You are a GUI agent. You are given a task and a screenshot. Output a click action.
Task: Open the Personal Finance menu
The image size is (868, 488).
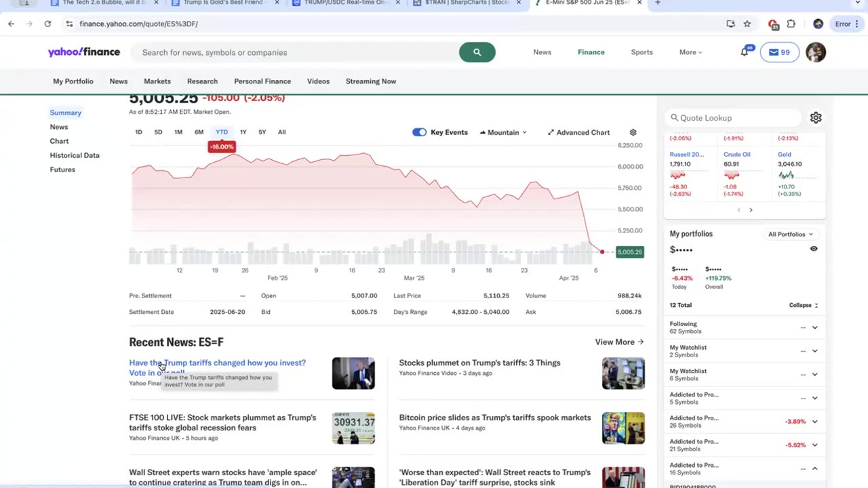click(x=262, y=81)
